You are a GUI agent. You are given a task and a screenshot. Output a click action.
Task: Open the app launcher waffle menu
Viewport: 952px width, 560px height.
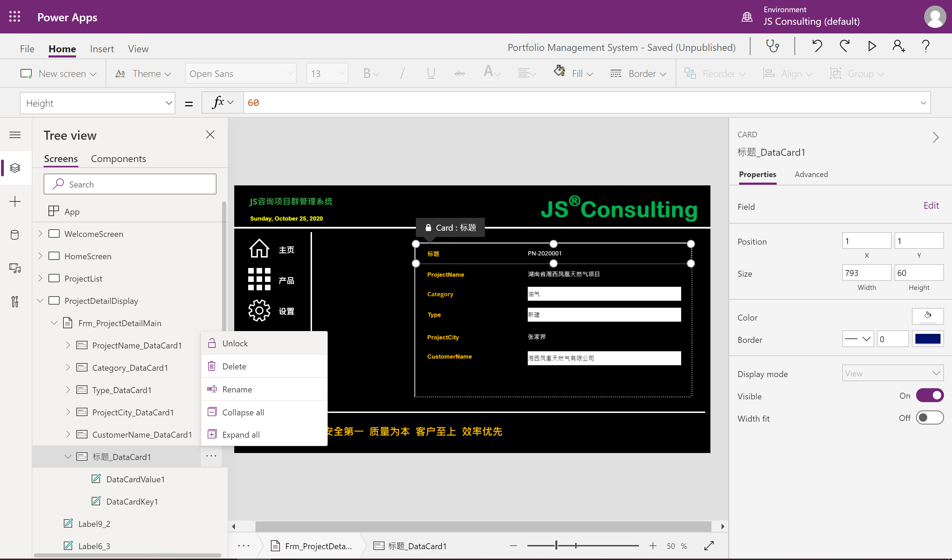(x=14, y=17)
